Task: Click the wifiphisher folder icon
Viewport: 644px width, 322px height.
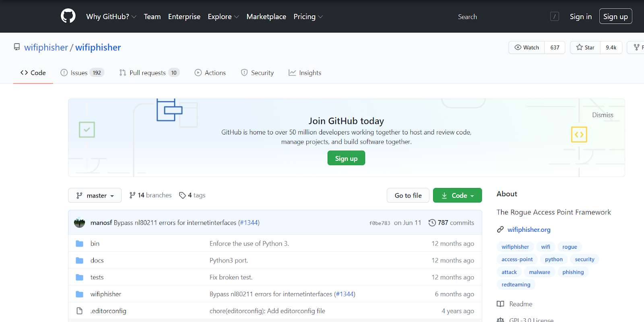Action: (x=80, y=294)
